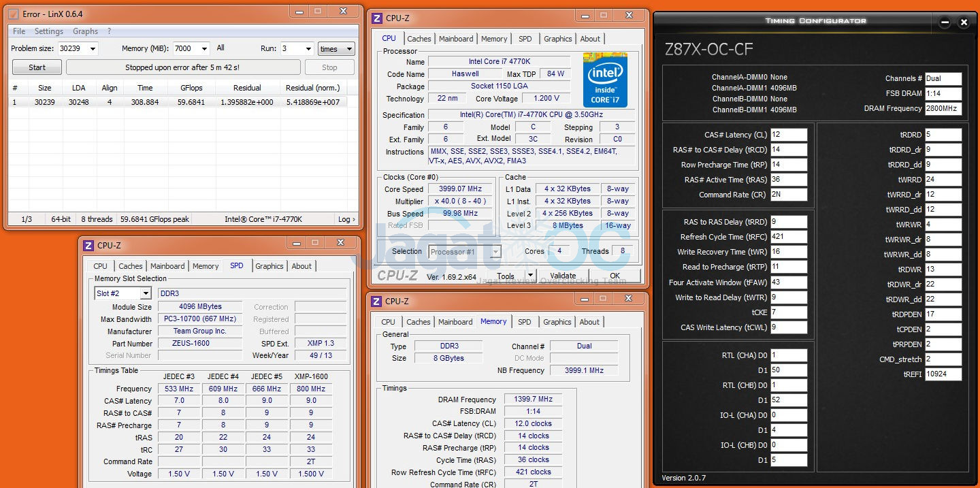
Task: Open the Graphs menu in LinX
Action: (85, 31)
